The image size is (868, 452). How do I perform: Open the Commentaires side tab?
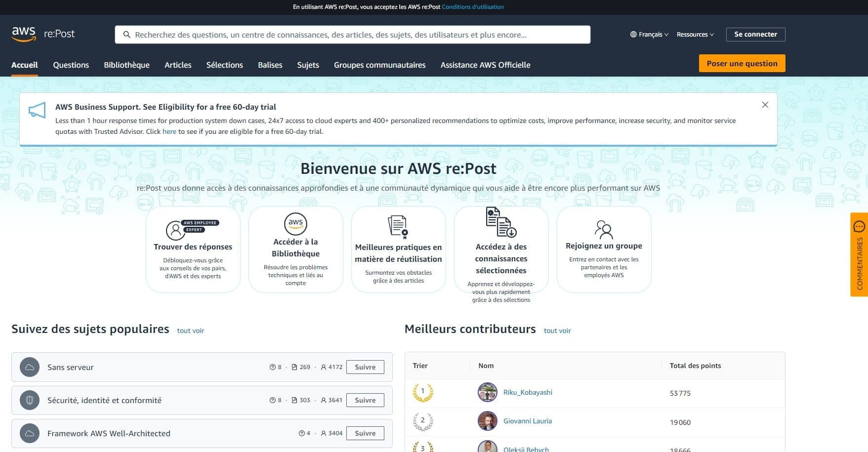click(x=859, y=254)
